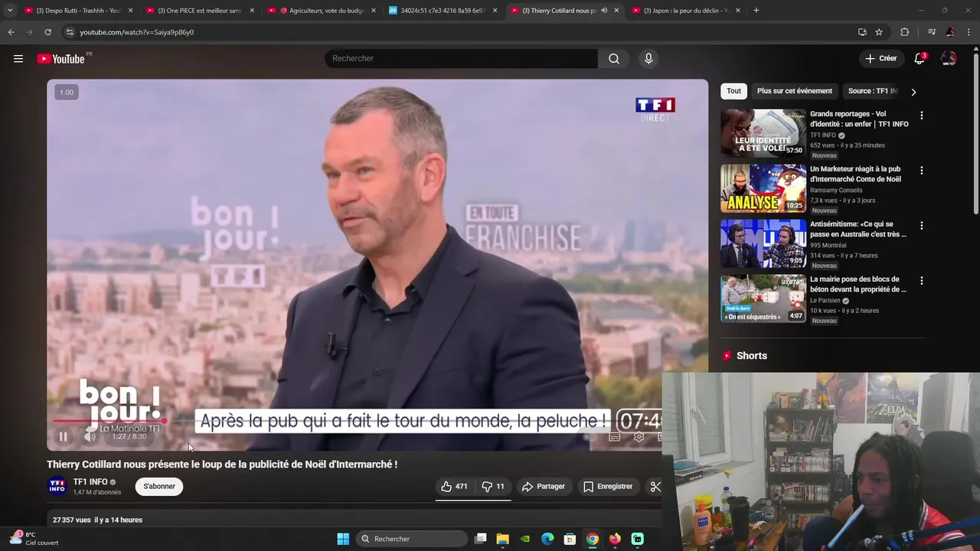Go back in the browser
Image resolution: width=980 pixels, height=551 pixels.
coord(11,32)
